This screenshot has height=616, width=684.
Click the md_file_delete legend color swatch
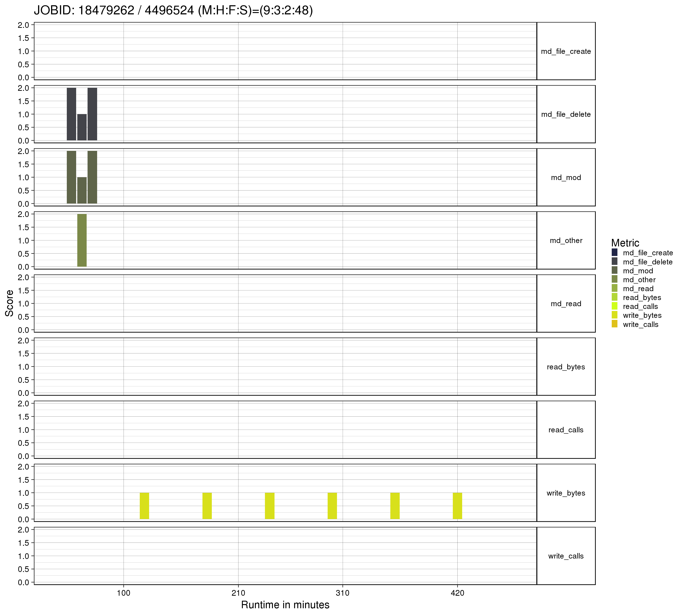614,262
